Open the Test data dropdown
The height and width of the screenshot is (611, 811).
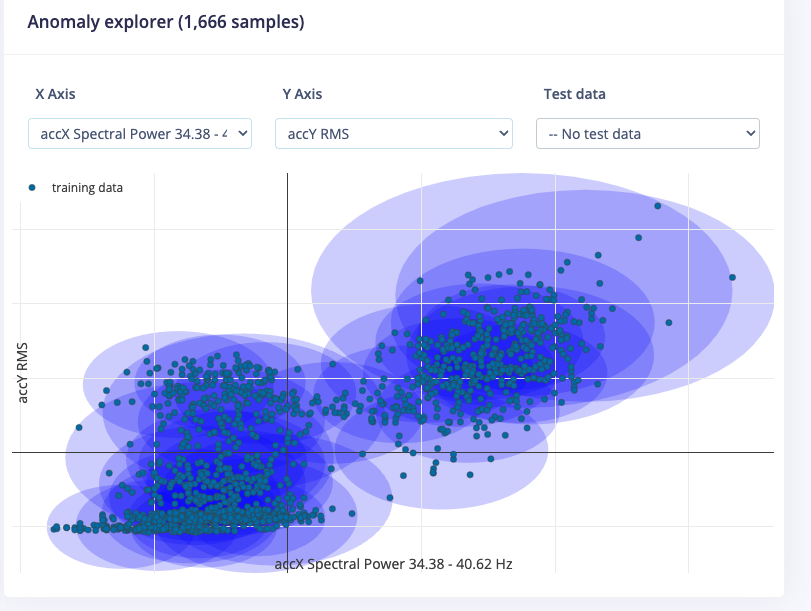[x=648, y=133]
